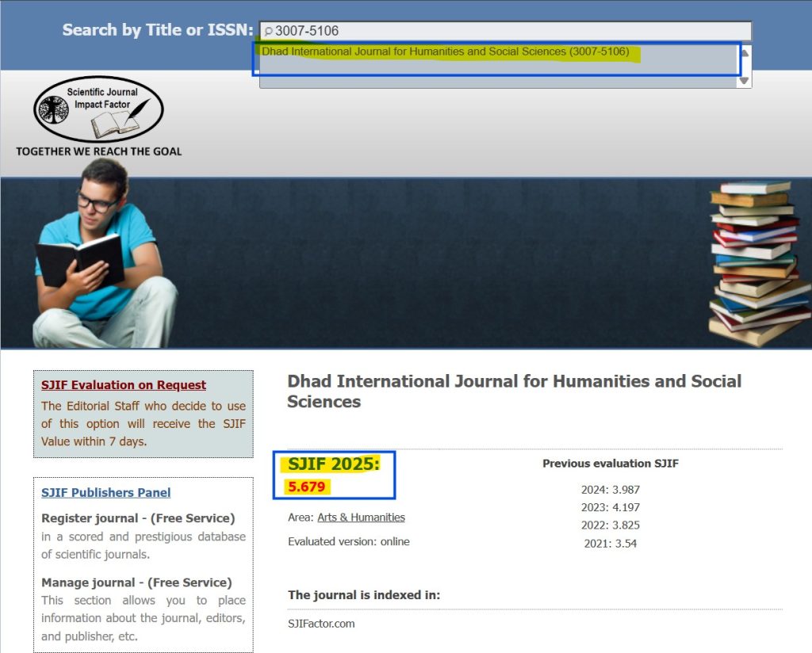Open the SJIF Evaluation on Request link
812x653 pixels.
[x=124, y=385]
